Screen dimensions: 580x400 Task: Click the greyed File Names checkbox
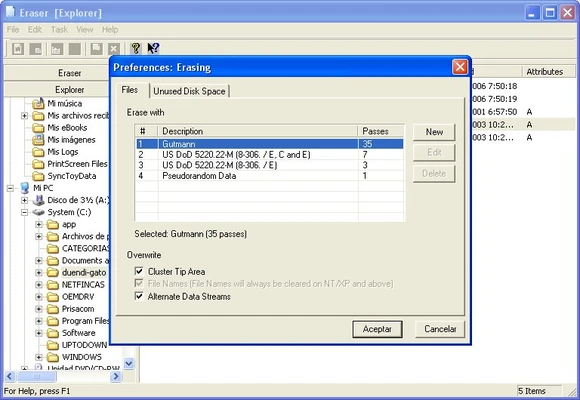pos(139,284)
